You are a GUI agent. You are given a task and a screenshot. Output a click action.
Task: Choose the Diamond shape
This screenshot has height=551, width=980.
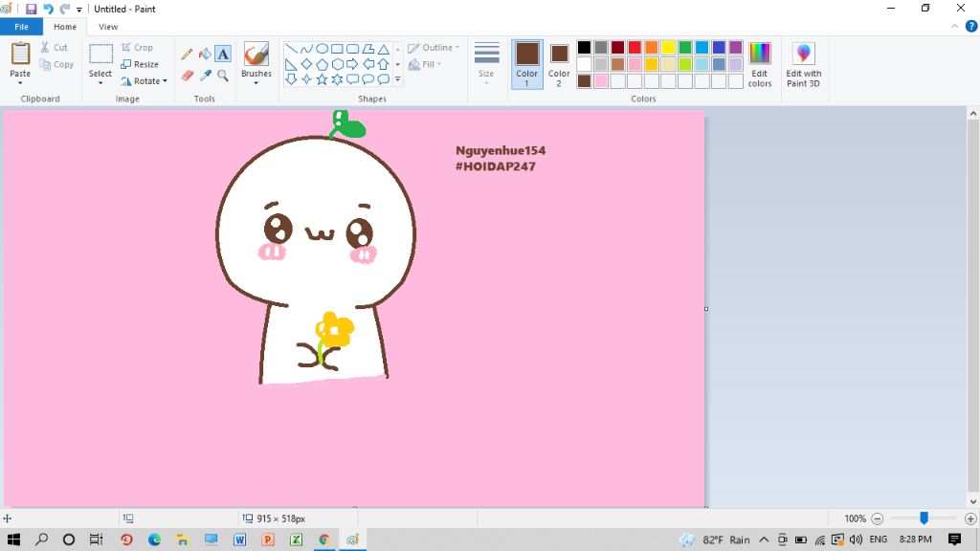(x=306, y=64)
